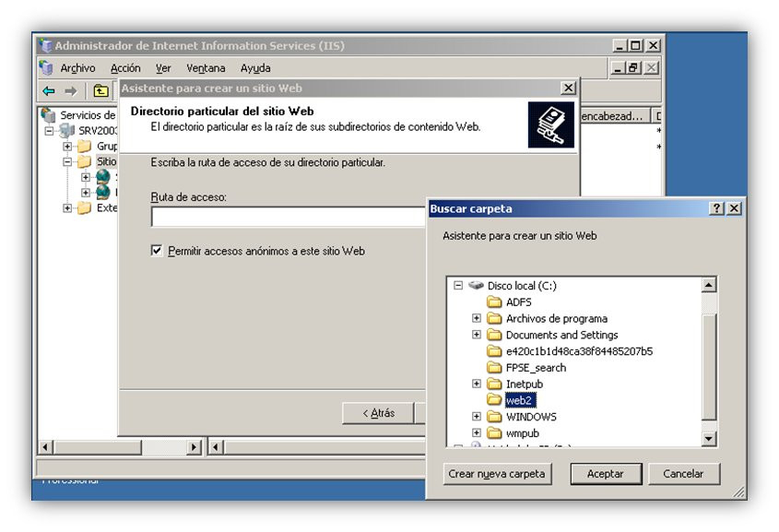Click the FPSE_search folder icon
Viewport: 779px width, 532px height.
[x=494, y=368]
